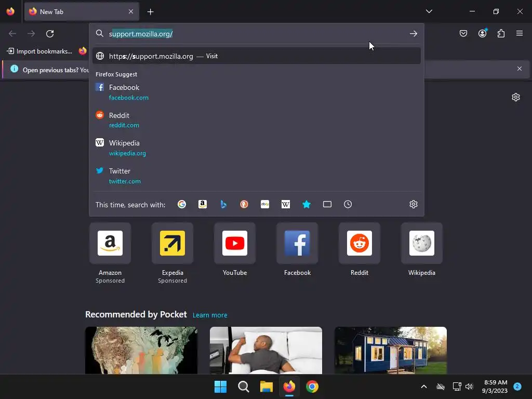Open File Explorer from the taskbar
The image size is (532, 399).
pos(267,387)
